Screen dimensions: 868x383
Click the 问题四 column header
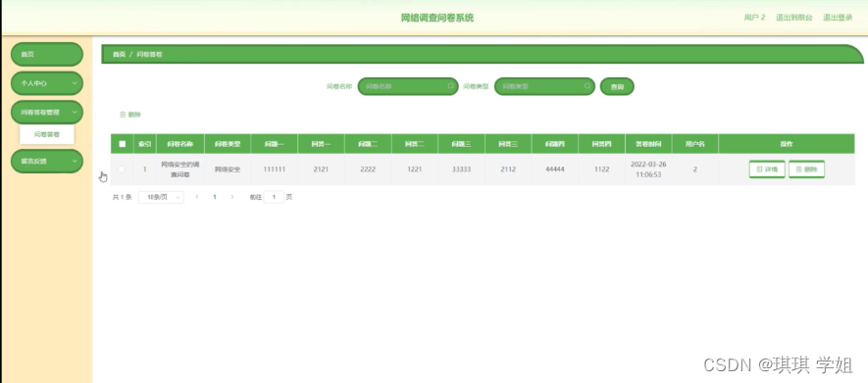(555, 144)
